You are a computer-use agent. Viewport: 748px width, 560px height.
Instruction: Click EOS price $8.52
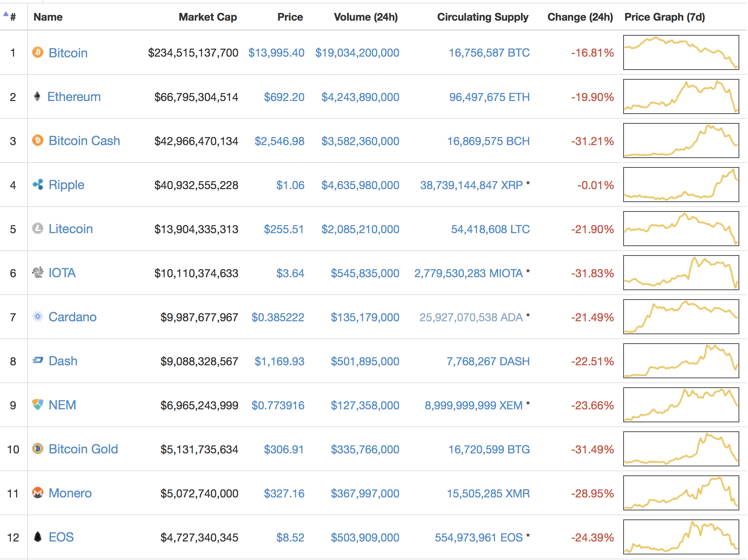tap(290, 538)
